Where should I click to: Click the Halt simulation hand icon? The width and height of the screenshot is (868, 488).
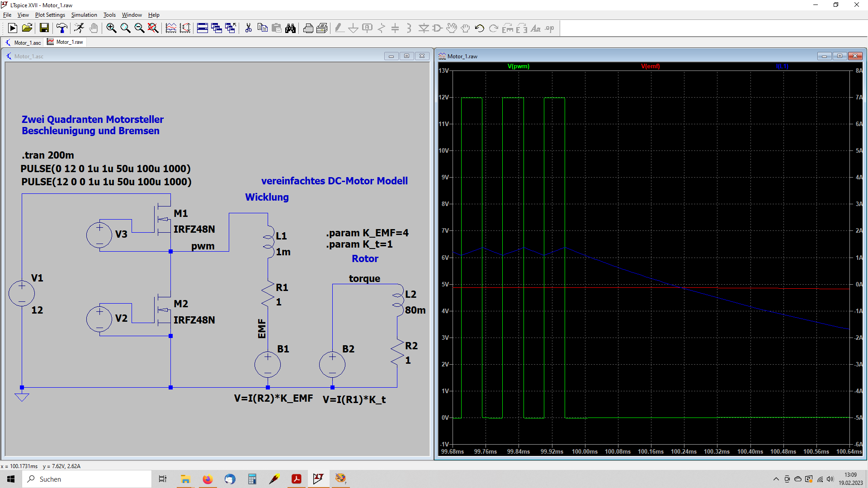94,28
